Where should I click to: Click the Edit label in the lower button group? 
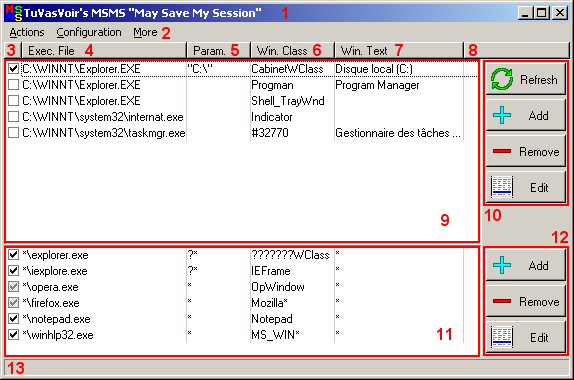pyautogui.click(x=539, y=338)
